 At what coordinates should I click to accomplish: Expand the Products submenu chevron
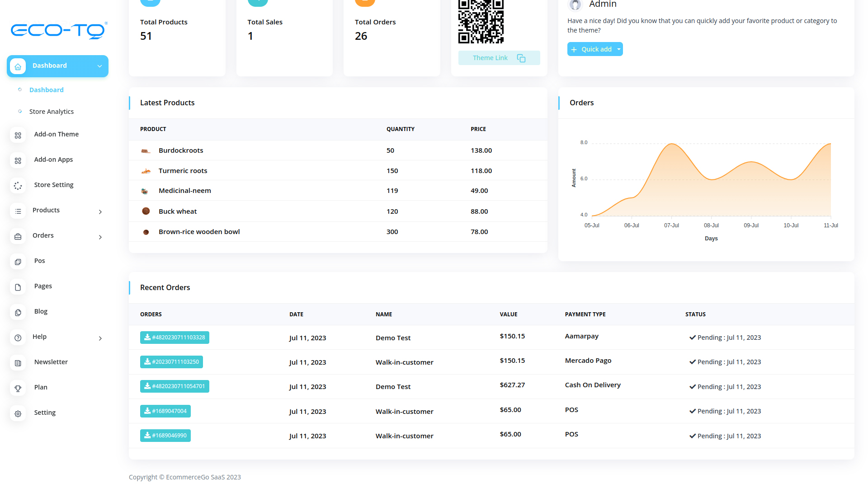point(100,211)
